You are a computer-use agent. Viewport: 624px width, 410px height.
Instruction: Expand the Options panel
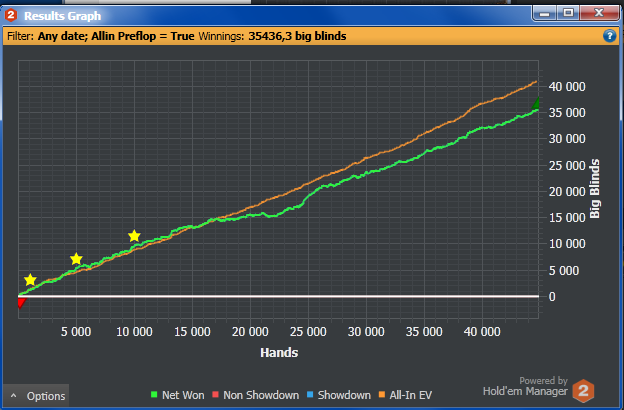[x=36, y=396]
